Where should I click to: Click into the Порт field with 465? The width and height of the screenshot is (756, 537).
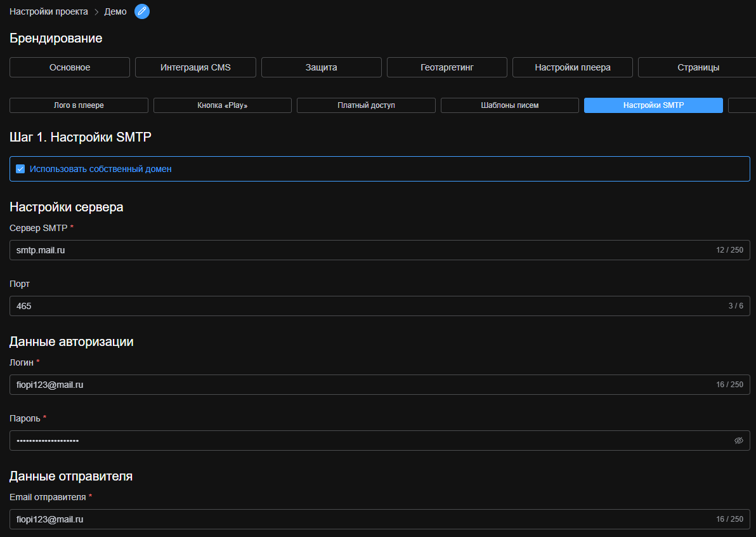(379, 306)
